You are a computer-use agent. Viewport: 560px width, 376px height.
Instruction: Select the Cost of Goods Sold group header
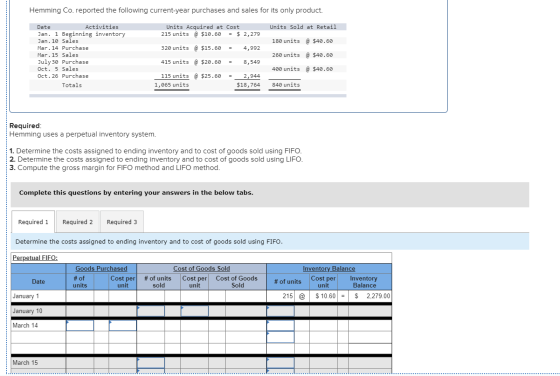point(201,268)
